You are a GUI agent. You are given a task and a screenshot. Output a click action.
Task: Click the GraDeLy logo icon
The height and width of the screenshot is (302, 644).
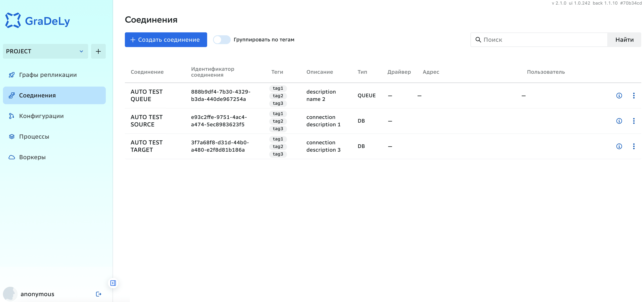pos(13,21)
